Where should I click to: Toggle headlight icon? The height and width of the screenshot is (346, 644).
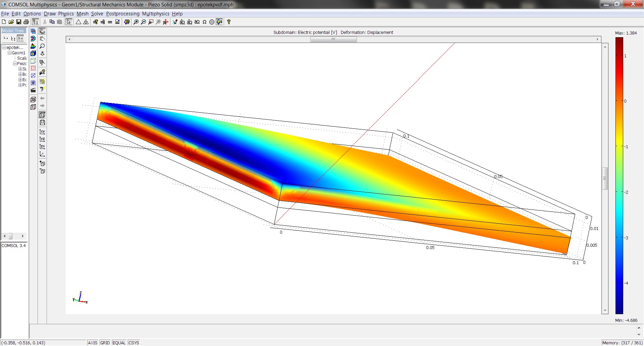pyautogui.click(x=42, y=89)
